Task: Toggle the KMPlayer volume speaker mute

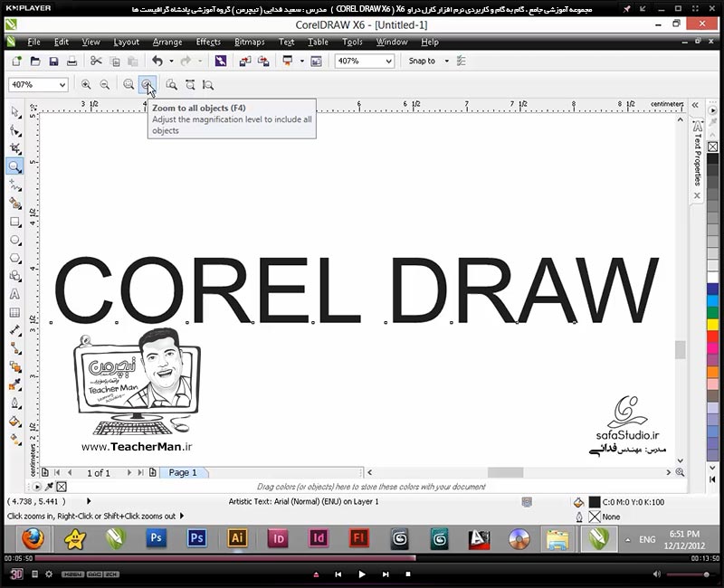Action: coord(657,574)
